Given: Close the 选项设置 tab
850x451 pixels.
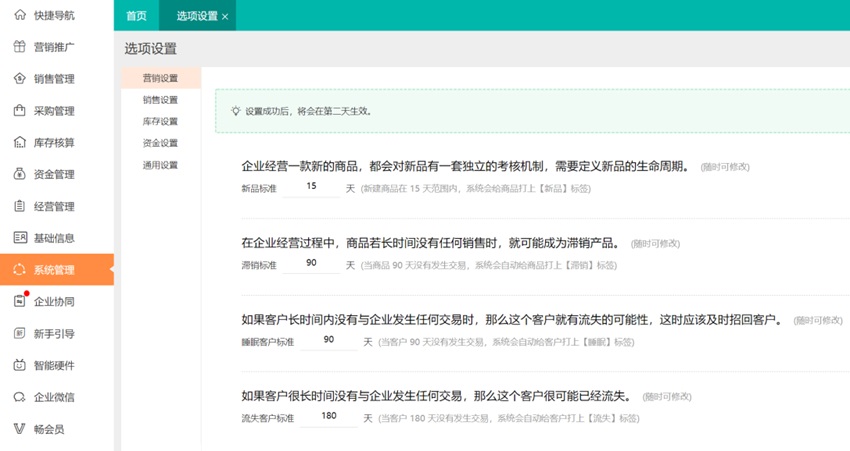Looking at the screenshot, I should [x=225, y=17].
